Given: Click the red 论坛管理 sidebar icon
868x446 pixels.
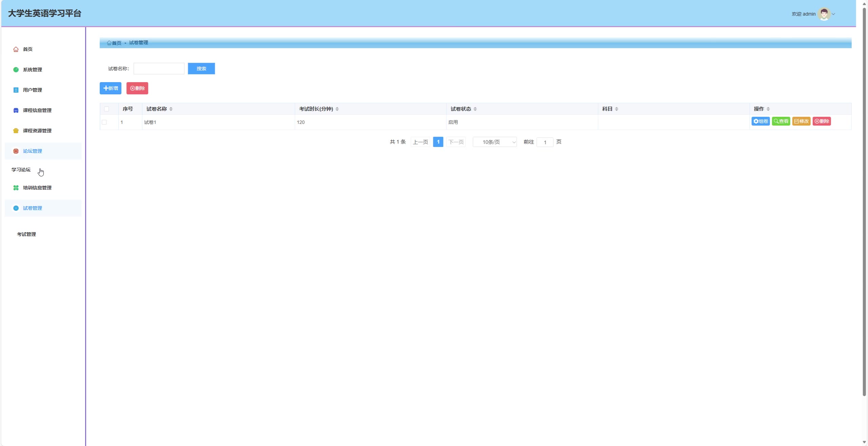Looking at the screenshot, I should pos(16,151).
